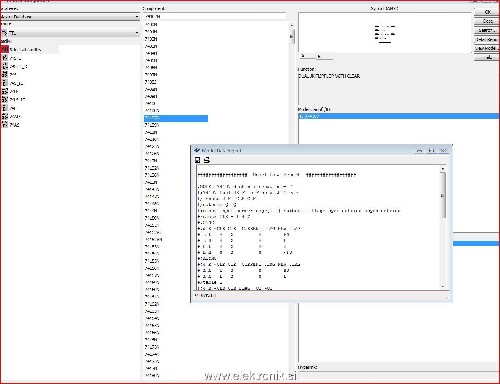Click the Help button below View model
The image size is (500, 384).
[x=487, y=57]
